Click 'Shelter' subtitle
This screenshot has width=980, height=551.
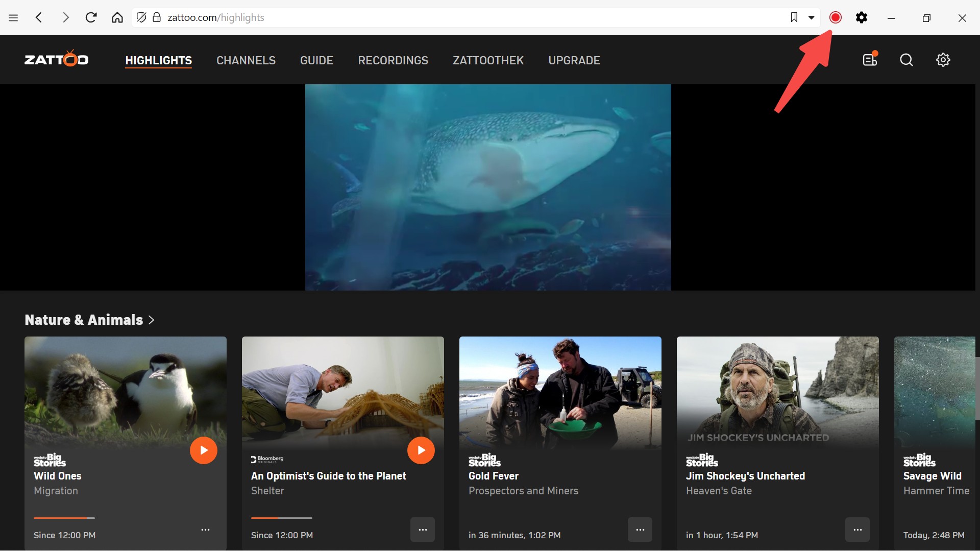click(267, 491)
